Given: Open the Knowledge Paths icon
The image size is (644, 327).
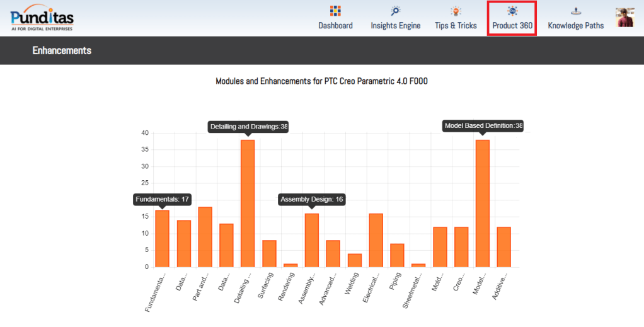Looking at the screenshot, I should (x=575, y=11).
